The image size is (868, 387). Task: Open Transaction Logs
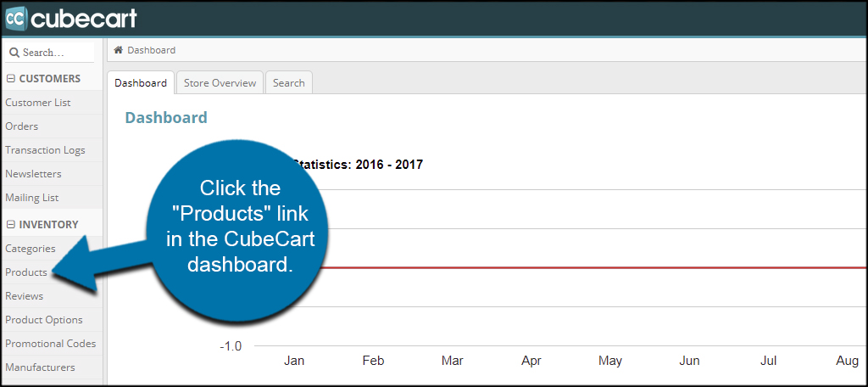[x=45, y=150]
